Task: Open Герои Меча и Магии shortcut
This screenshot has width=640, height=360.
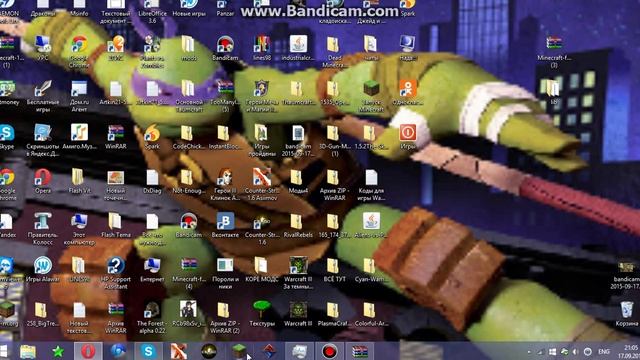Action: click(262, 96)
